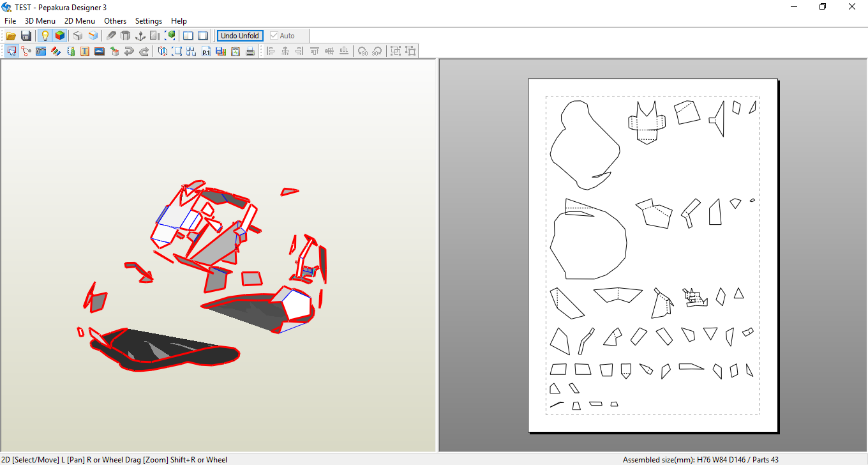Click the redo arrow icon
Screen dimensions: 868x465
(x=144, y=51)
